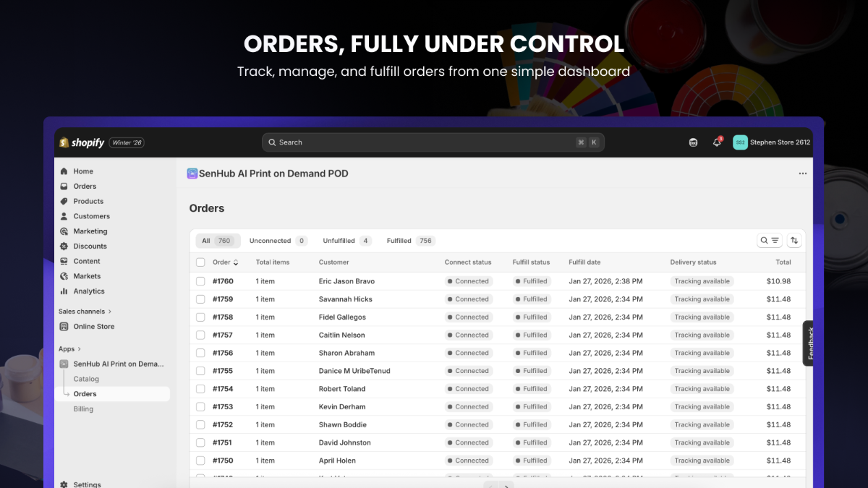Click the Stephen Store 2612 account button
Screen dimensions: 868x488
[771, 142]
